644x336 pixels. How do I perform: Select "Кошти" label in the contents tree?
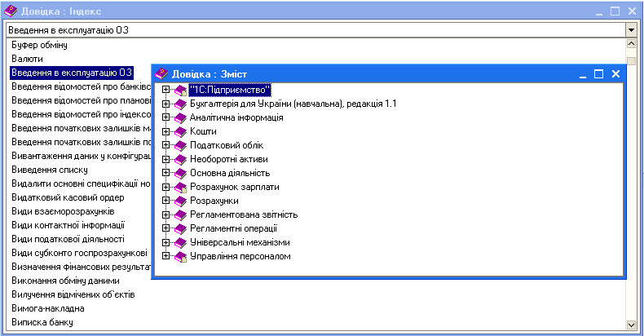203,131
